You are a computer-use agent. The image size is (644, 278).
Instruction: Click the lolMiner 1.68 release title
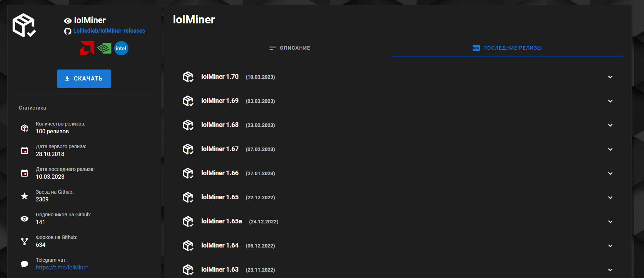point(220,125)
